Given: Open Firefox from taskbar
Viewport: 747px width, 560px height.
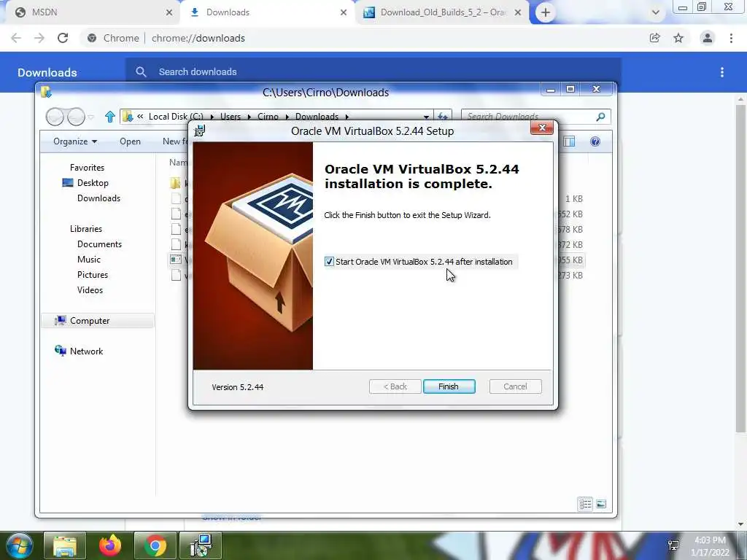Looking at the screenshot, I should [110, 545].
